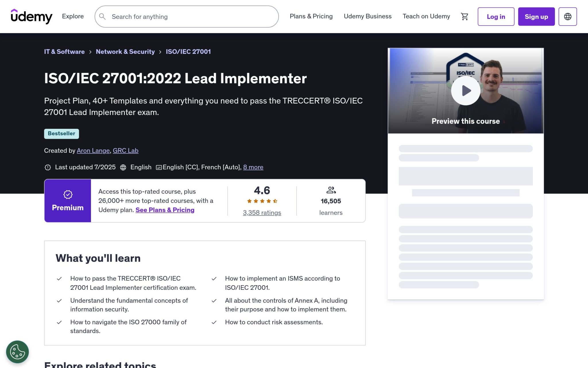
Task: Click 'How to implement an ISMS' item
Action: (x=283, y=283)
